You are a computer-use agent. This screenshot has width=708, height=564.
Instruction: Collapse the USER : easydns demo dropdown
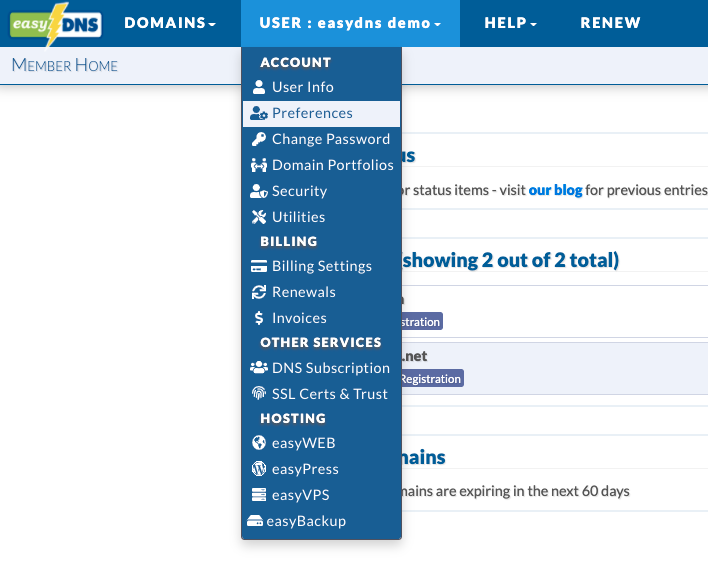[350, 23]
